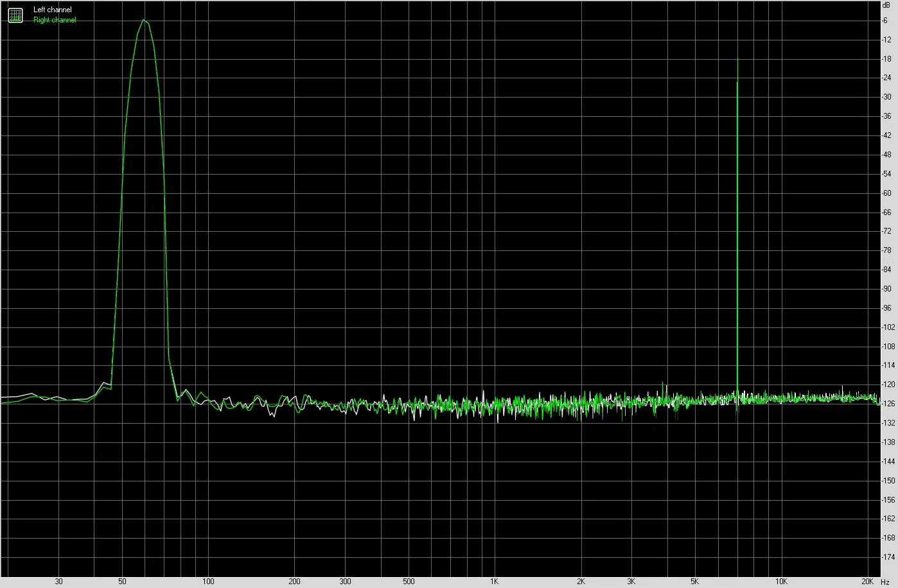Click the 500 Hz frequency label

click(409, 582)
